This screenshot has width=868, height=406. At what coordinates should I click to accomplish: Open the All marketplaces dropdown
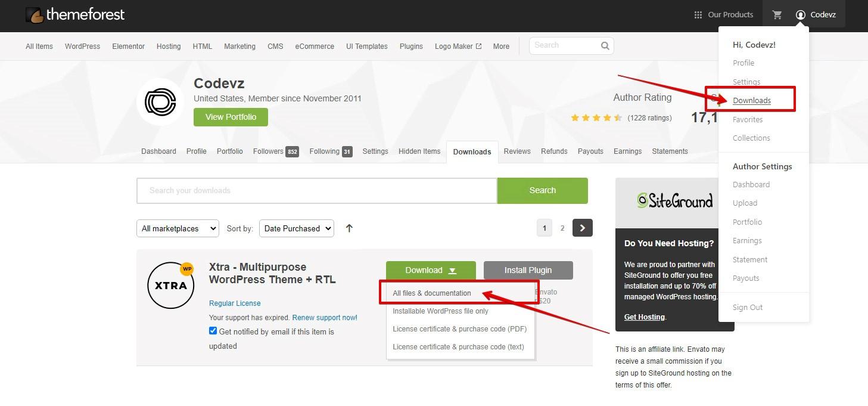coord(178,228)
